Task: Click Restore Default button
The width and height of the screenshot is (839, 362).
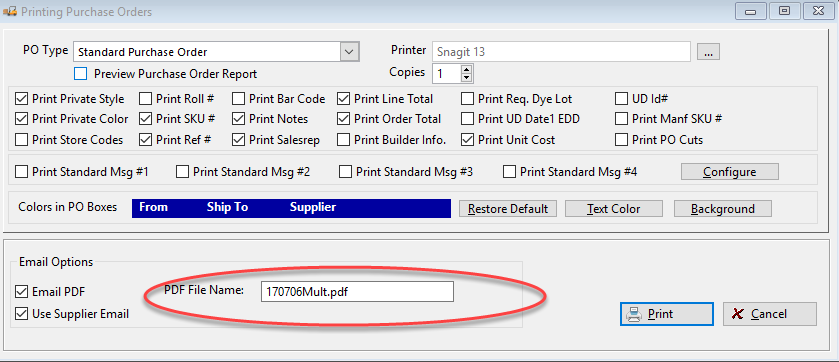Action: point(508,209)
